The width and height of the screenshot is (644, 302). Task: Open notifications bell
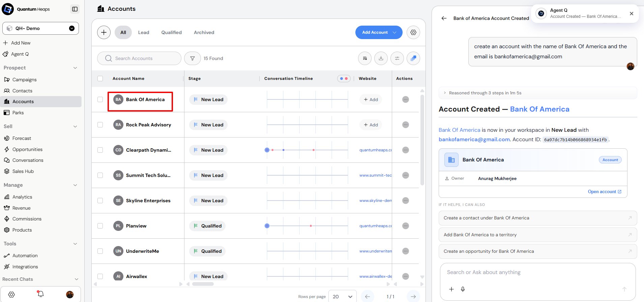(x=40, y=294)
